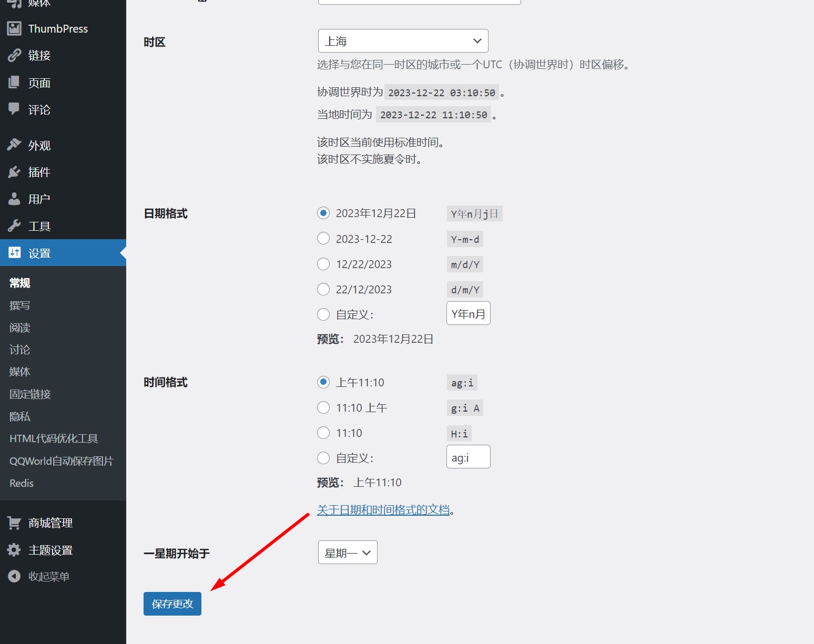Click the 页面 pages icon

[14, 83]
